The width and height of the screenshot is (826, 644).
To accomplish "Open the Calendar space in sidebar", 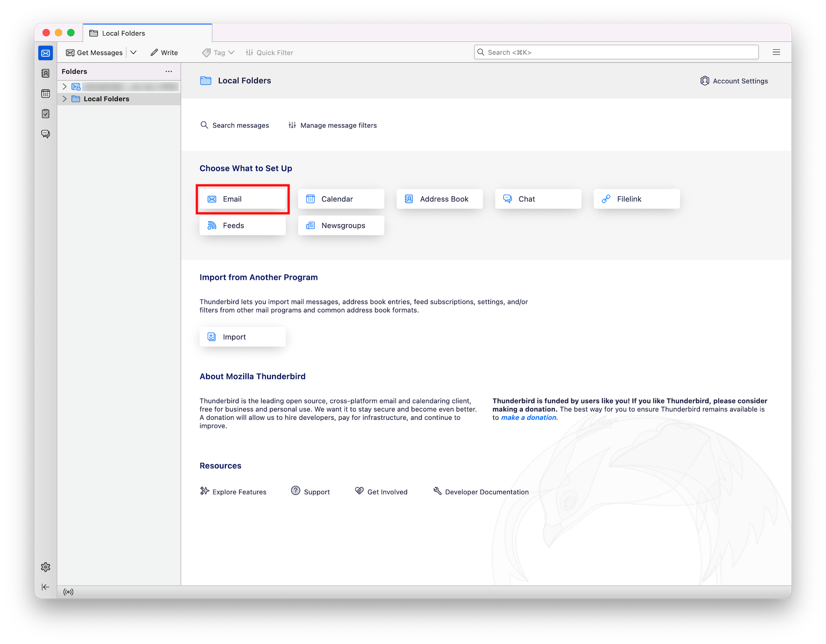I will click(x=45, y=94).
